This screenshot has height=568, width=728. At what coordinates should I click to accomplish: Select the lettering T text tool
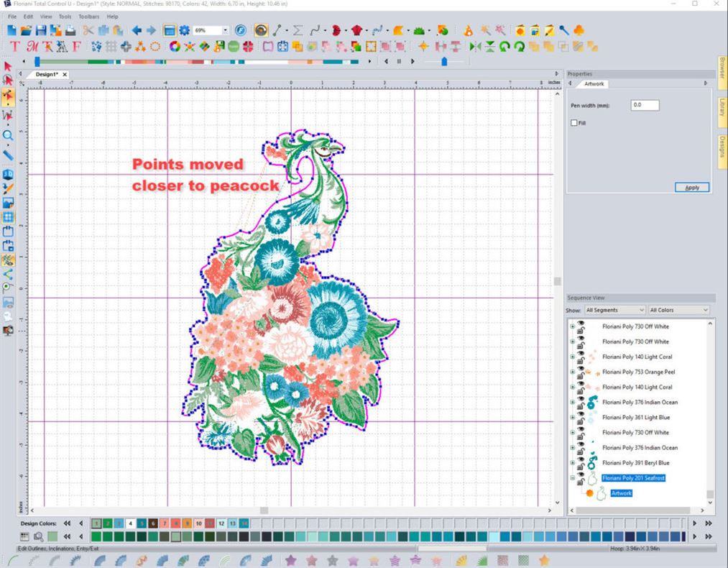tap(13, 47)
